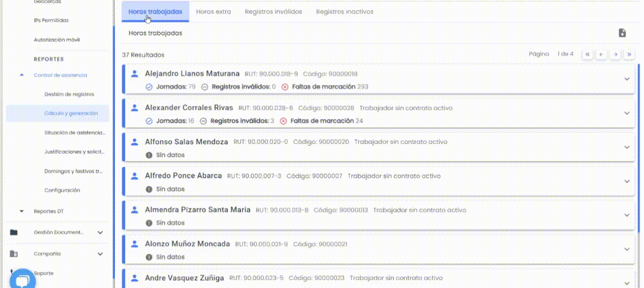
Task: Open Gestión de registros in sidebar
Action: click(69, 94)
